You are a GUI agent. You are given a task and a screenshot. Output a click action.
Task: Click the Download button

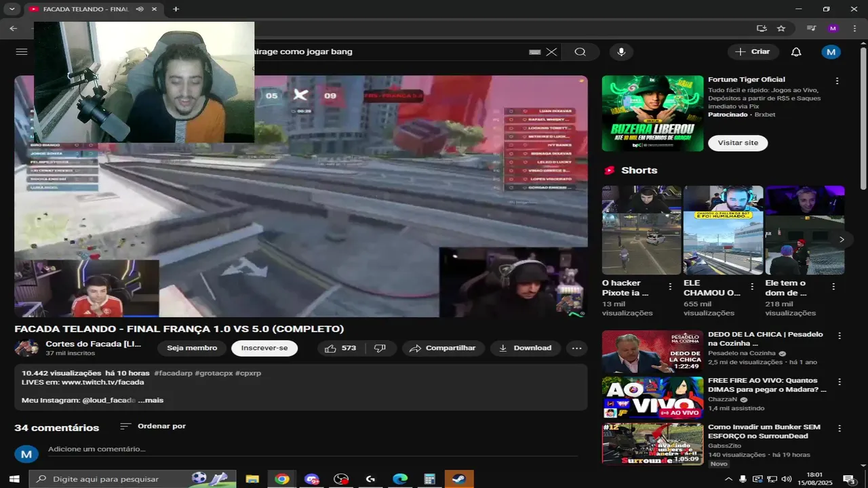pos(526,348)
